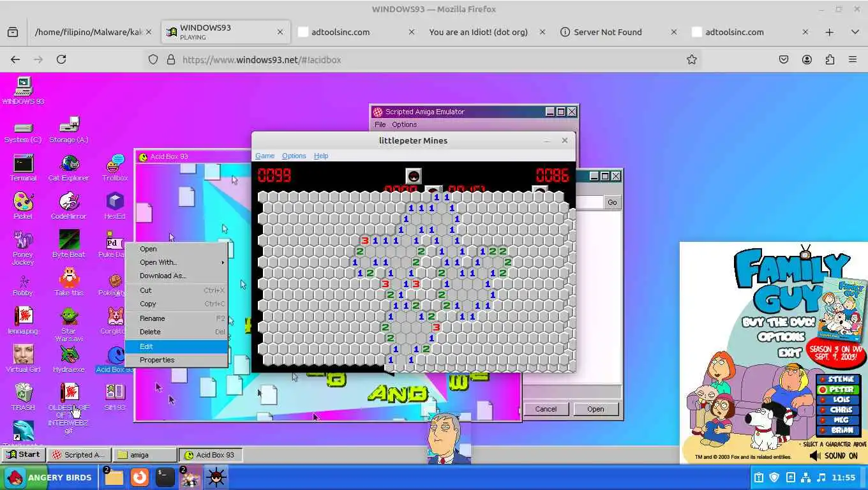Open Options menu in Scripted Amiga Emulator

pyautogui.click(x=404, y=124)
